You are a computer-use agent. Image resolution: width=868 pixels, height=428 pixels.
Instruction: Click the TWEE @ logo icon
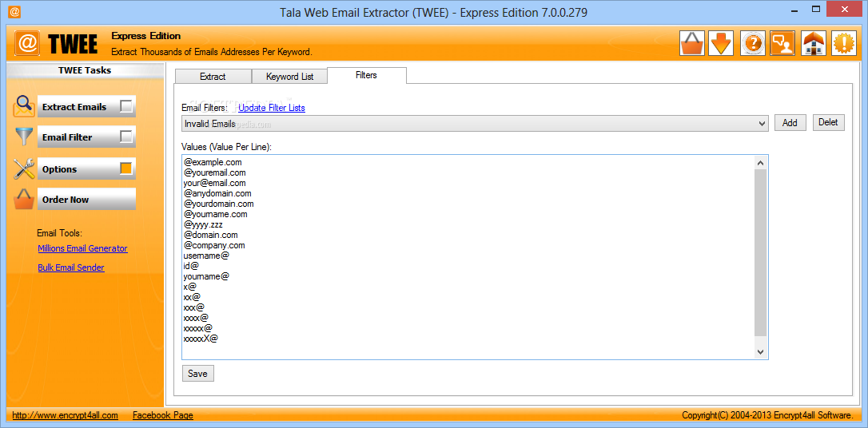click(27, 43)
